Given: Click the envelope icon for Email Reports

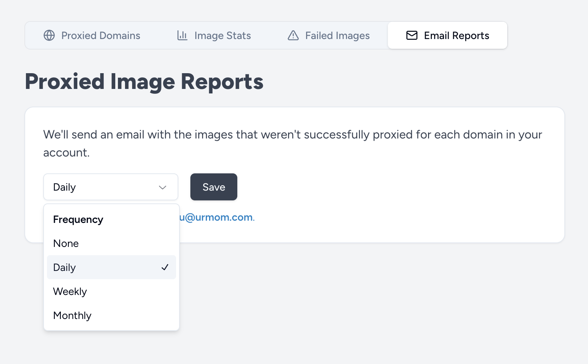Looking at the screenshot, I should 412,35.
